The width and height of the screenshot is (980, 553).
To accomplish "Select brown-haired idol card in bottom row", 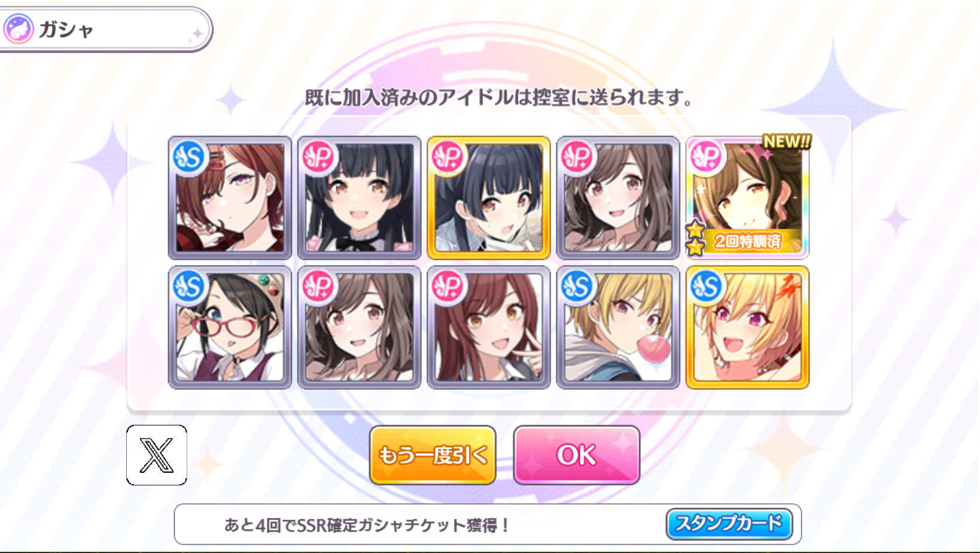I will click(360, 327).
